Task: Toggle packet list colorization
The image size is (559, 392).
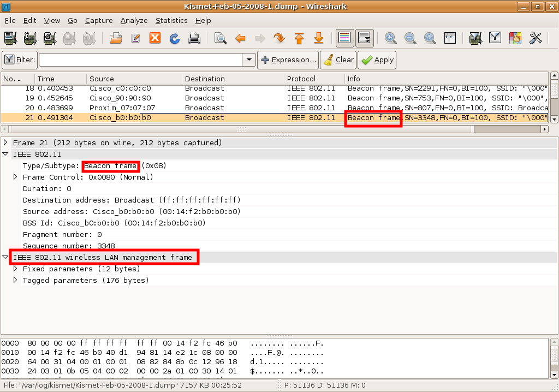Action: click(x=345, y=38)
